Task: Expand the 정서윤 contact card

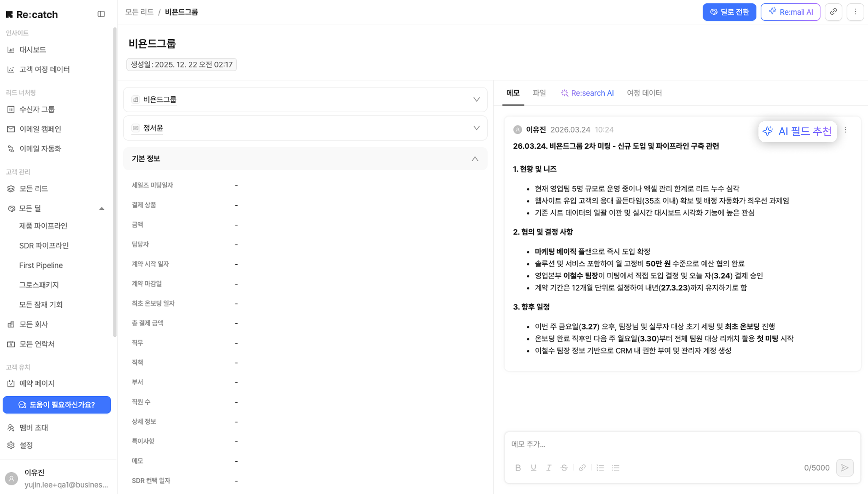Action: click(x=476, y=128)
